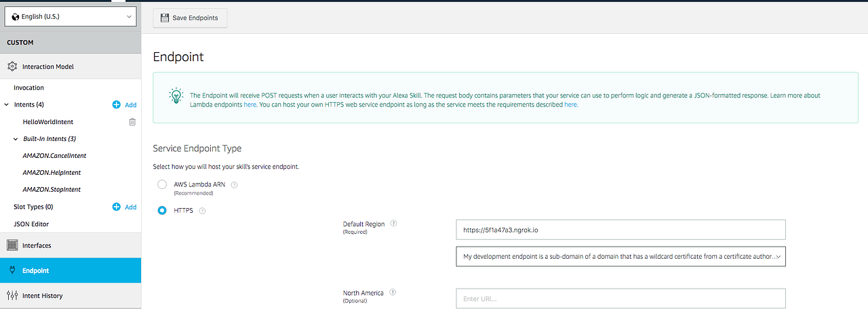This screenshot has height=309, width=868.
Task: Click the Add link beside Slot Types
Action: click(130, 207)
